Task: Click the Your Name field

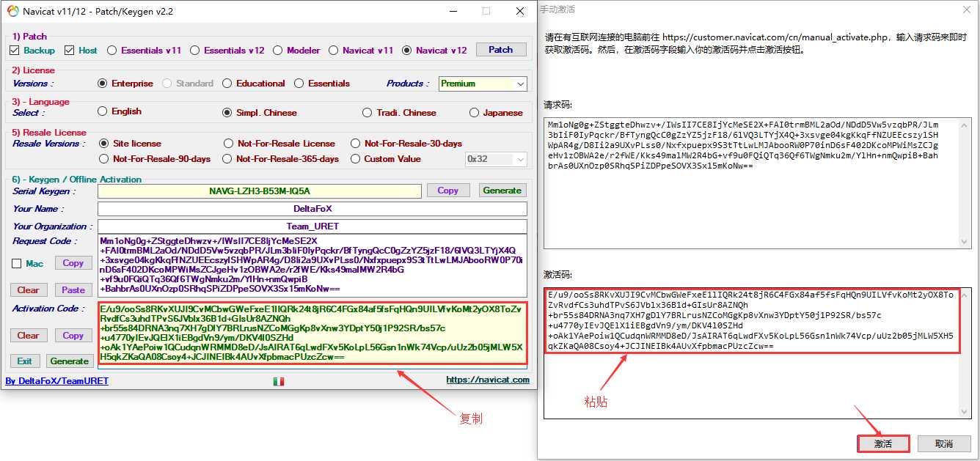Action: [x=312, y=209]
